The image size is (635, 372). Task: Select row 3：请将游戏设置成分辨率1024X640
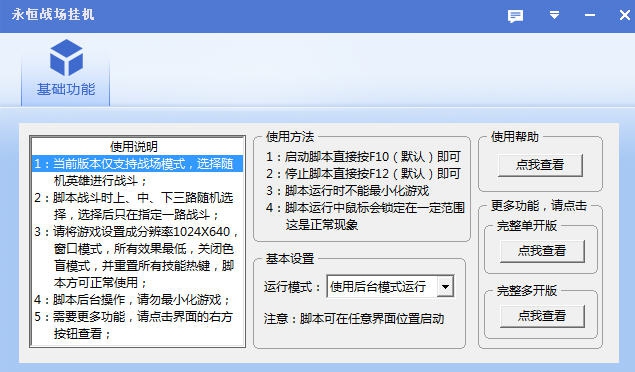[x=138, y=232]
